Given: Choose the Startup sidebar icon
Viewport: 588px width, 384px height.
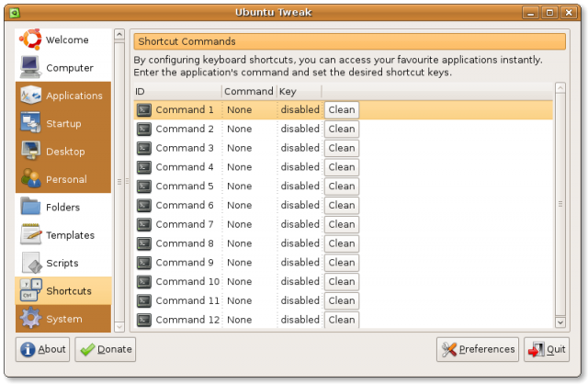Looking at the screenshot, I should [x=30, y=122].
